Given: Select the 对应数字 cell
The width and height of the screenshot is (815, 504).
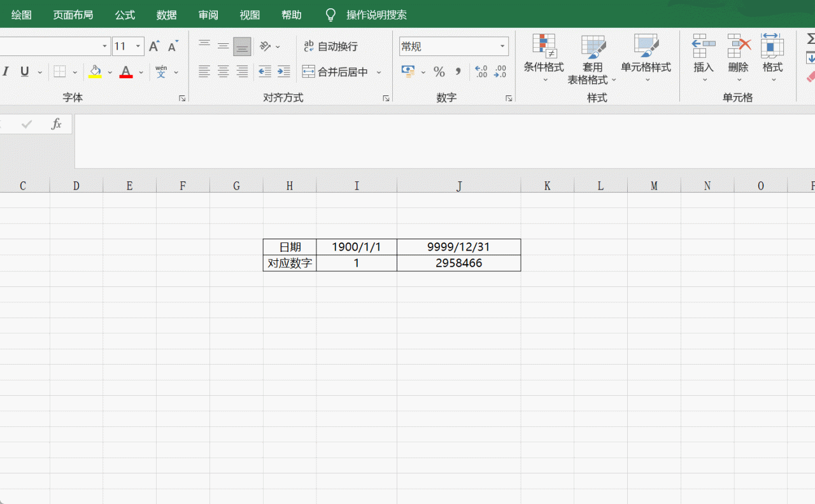Looking at the screenshot, I should tap(290, 263).
